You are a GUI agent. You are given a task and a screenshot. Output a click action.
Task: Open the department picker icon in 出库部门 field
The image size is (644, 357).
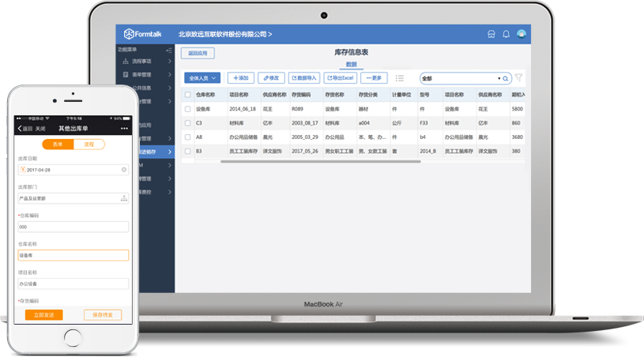(x=123, y=198)
